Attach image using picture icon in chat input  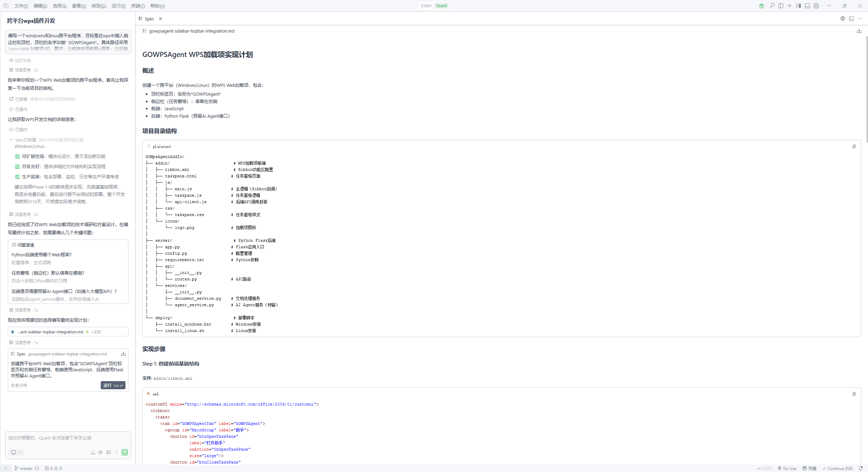click(108, 452)
